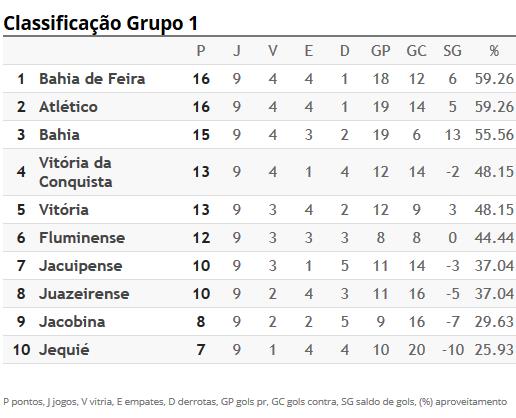
Task: Click the Bahia de Feira team name
Action: point(92,79)
